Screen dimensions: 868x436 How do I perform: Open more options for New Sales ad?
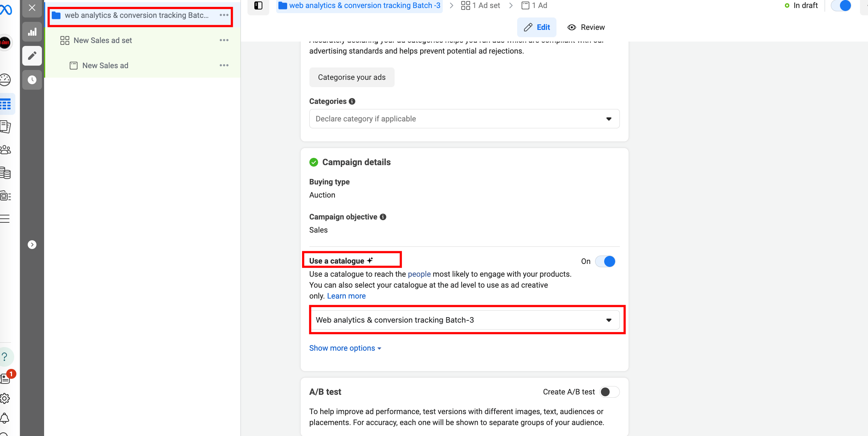tap(224, 66)
